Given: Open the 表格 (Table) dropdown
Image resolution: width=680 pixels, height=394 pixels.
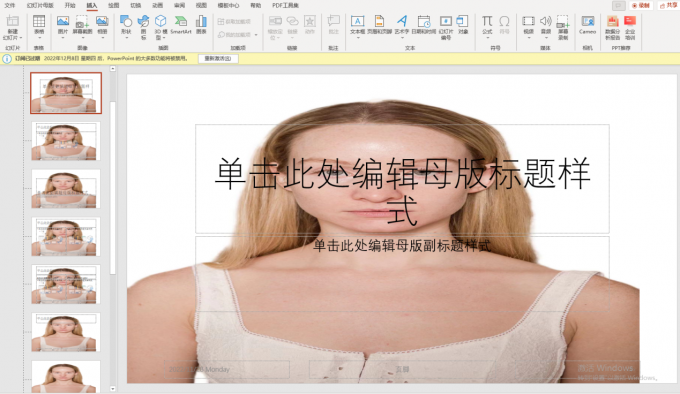Looking at the screenshot, I should 39,38.
